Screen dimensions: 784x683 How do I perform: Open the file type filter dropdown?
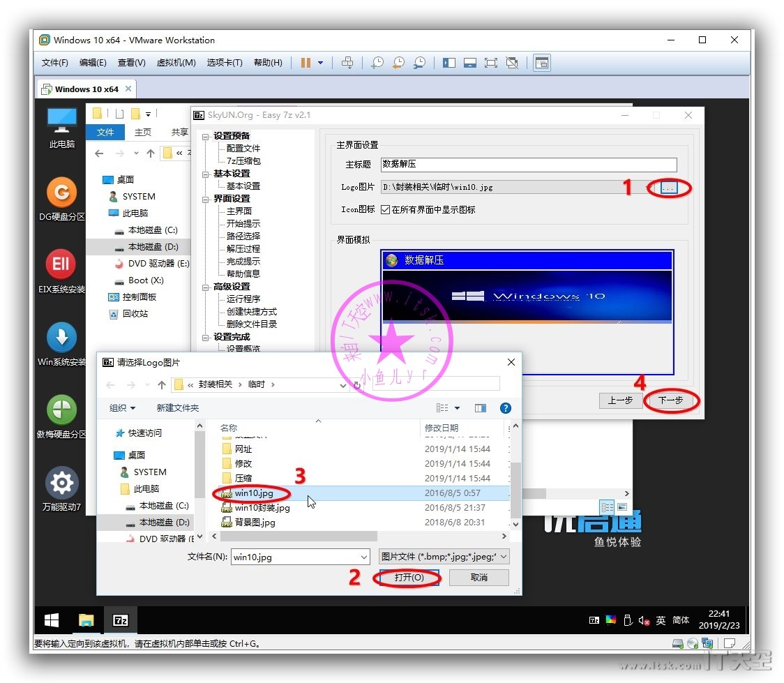[444, 557]
